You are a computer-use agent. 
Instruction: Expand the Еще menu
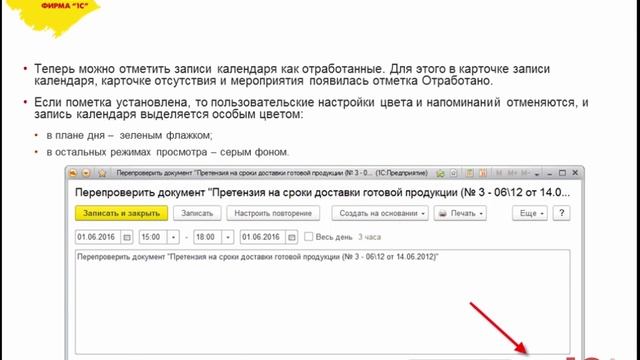click(530, 213)
